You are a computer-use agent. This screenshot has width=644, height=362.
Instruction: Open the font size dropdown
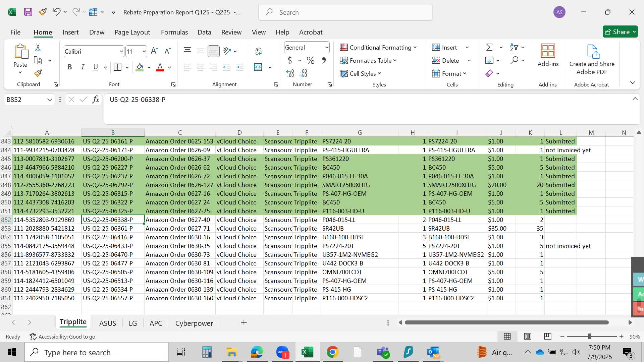(144, 52)
